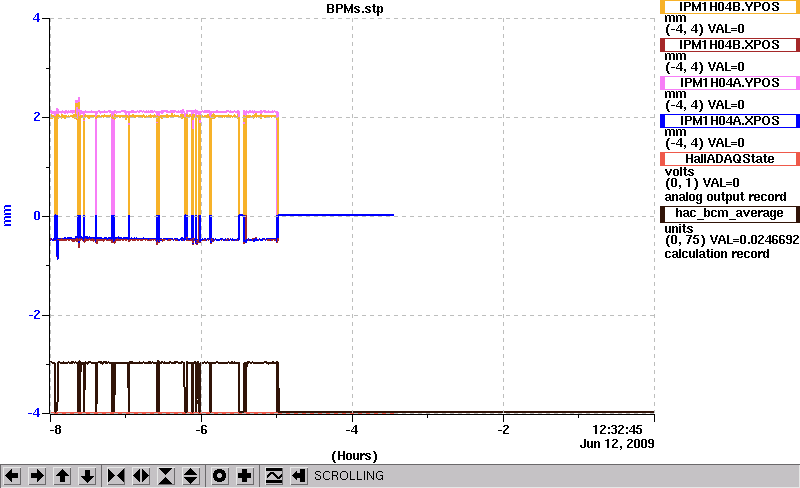Click the BPMs.stp graph title
Screen dimensions: 800x488
355,9
